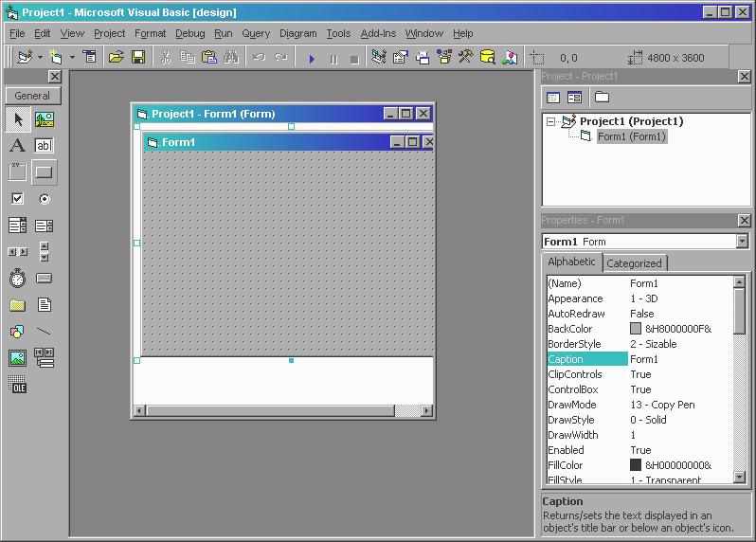The image size is (756, 542).
Task: Click View Object in Project panel
Action: pos(574,98)
